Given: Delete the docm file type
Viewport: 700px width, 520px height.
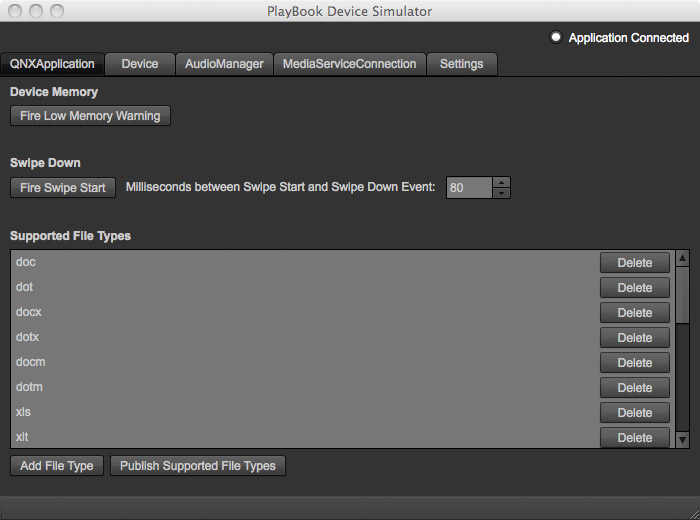Looking at the screenshot, I should [635, 362].
